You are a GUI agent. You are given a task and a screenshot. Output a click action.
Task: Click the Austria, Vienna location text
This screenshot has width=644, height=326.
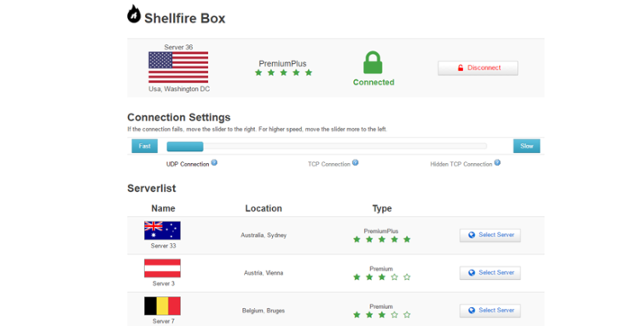click(x=264, y=273)
